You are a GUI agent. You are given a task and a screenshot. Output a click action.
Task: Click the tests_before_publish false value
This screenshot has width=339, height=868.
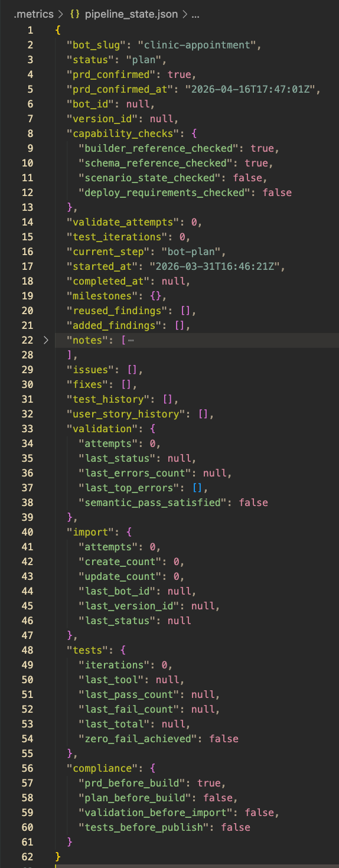(x=236, y=827)
